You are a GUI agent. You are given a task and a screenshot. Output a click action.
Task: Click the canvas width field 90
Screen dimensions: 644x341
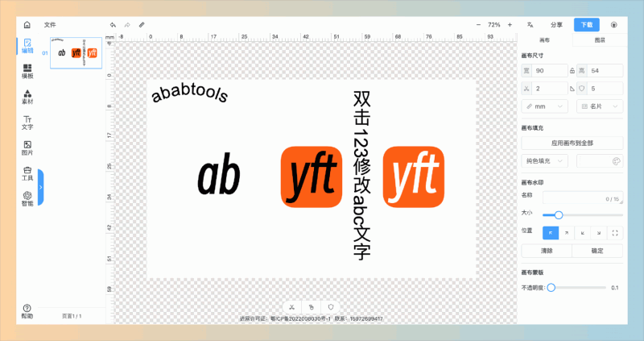click(x=550, y=71)
